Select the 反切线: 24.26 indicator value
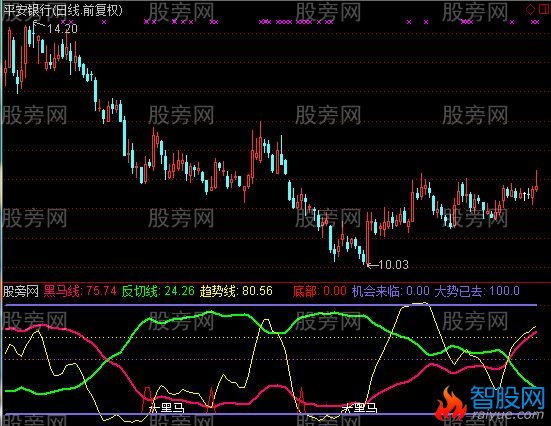The height and width of the screenshot is (426, 551). (x=158, y=291)
